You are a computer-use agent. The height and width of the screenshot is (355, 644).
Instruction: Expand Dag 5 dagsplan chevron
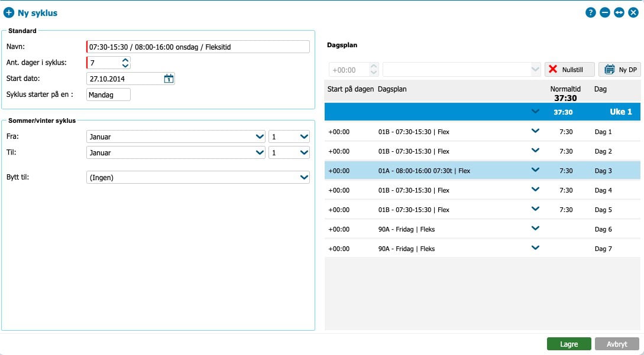[x=535, y=209]
